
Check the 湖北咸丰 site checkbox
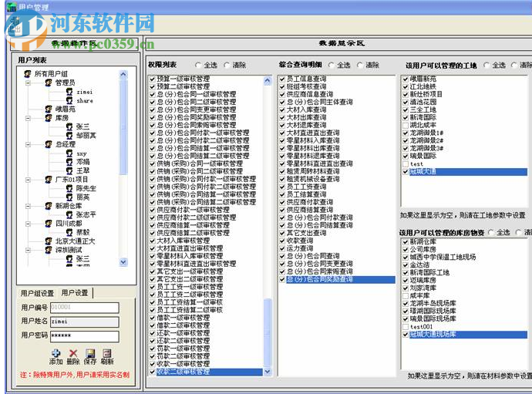[x=406, y=125]
